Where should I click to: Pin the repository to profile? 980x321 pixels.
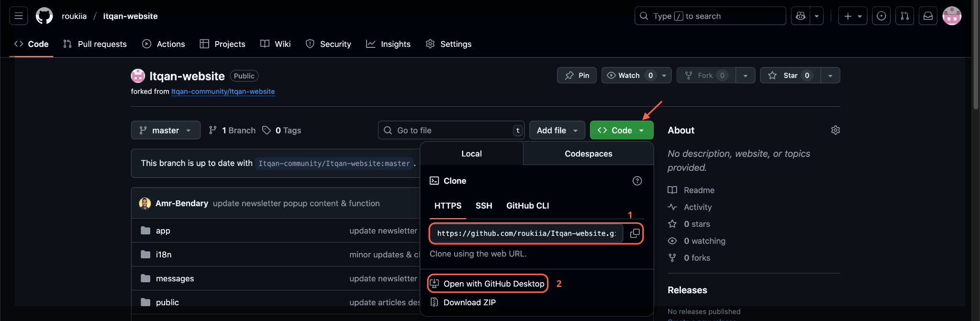pyautogui.click(x=577, y=76)
